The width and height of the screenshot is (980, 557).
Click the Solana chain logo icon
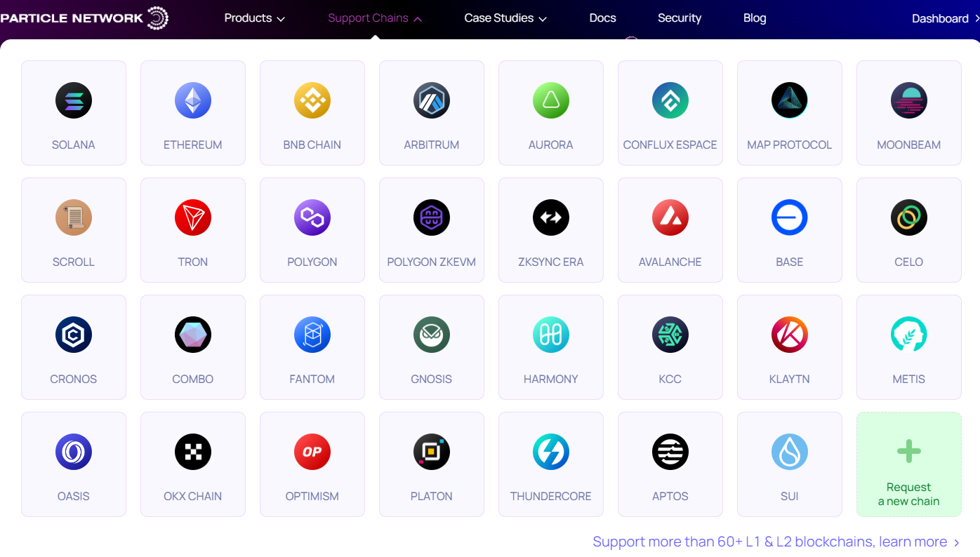(74, 100)
